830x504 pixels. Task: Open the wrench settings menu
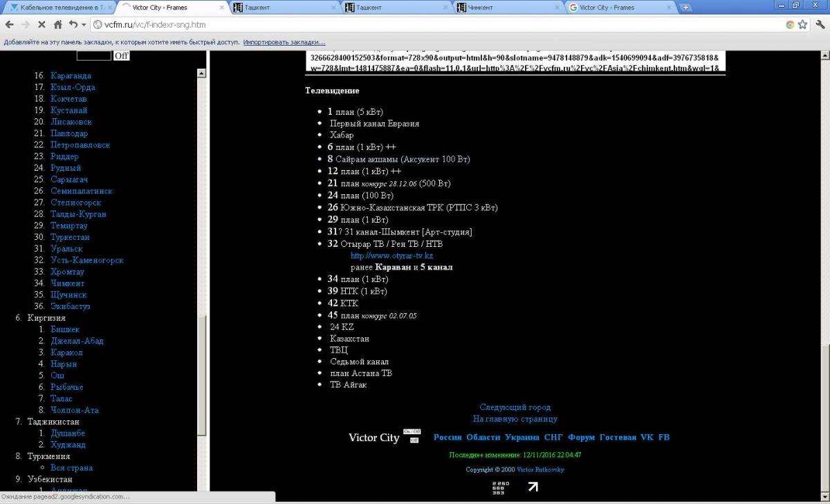coord(819,24)
